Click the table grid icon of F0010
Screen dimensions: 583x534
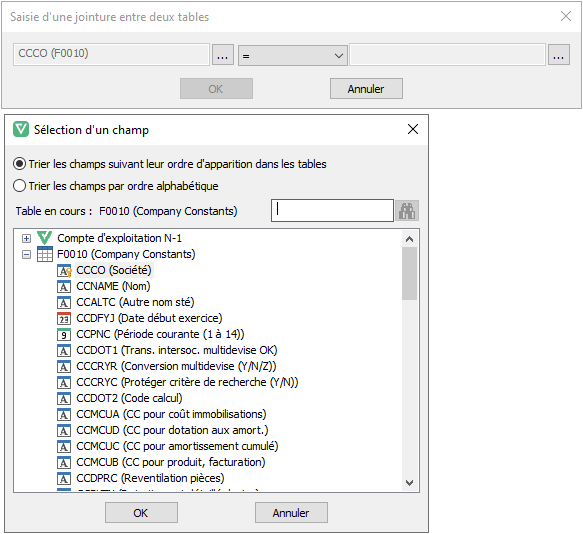45,254
